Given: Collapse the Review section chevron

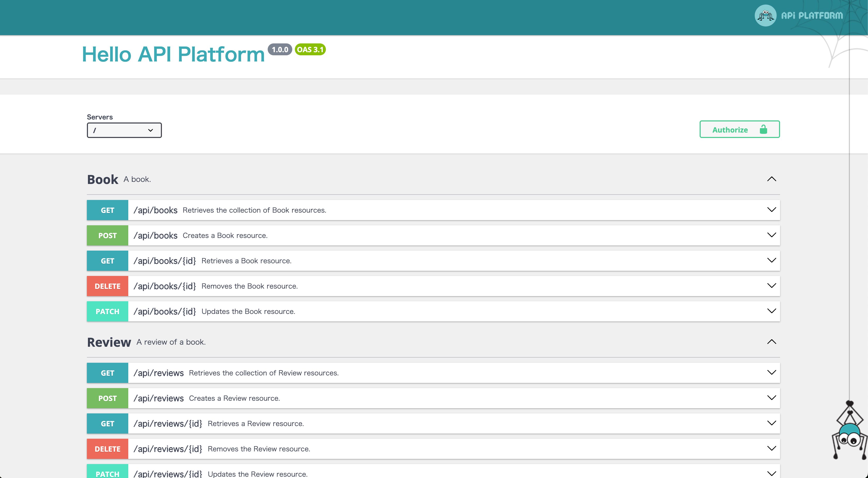Looking at the screenshot, I should [771, 342].
